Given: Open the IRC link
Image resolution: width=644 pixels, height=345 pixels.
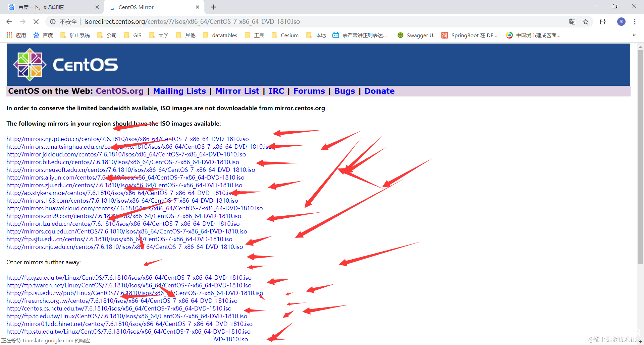Looking at the screenshot, I should [276, 91].
